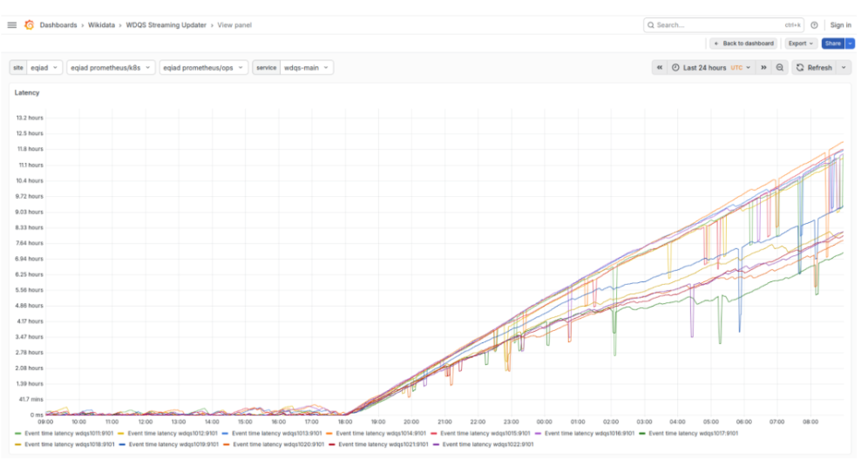Image resolution: width=868 pixels, height=466 pixels.
Task: Focus the Search input field
Action: click(723, 25)
